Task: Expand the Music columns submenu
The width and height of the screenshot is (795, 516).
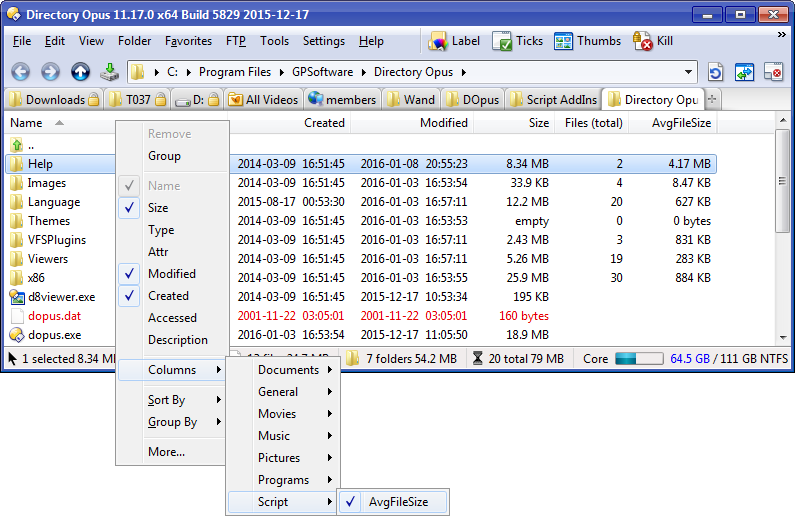Action: pos(282,436)
